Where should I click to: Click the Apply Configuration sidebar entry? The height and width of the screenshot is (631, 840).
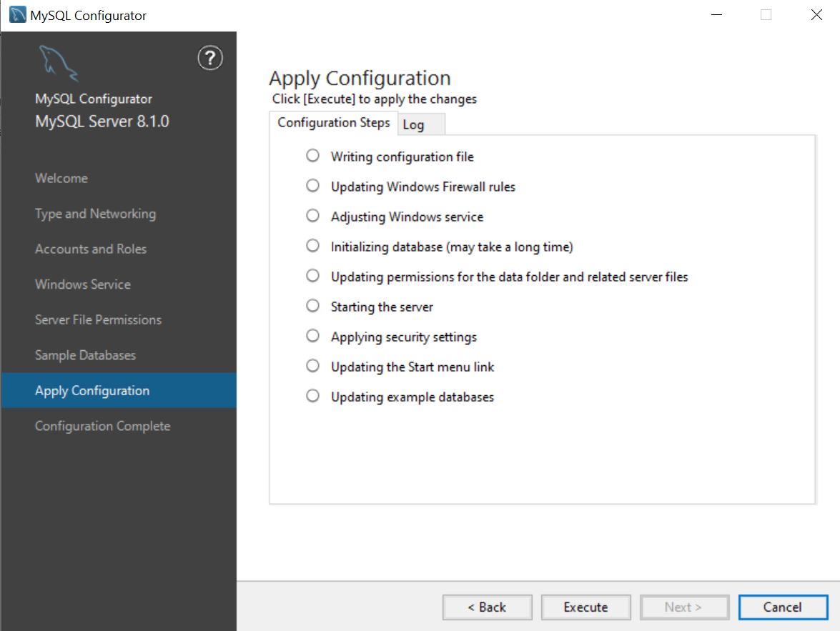click(x=92, y=390)
